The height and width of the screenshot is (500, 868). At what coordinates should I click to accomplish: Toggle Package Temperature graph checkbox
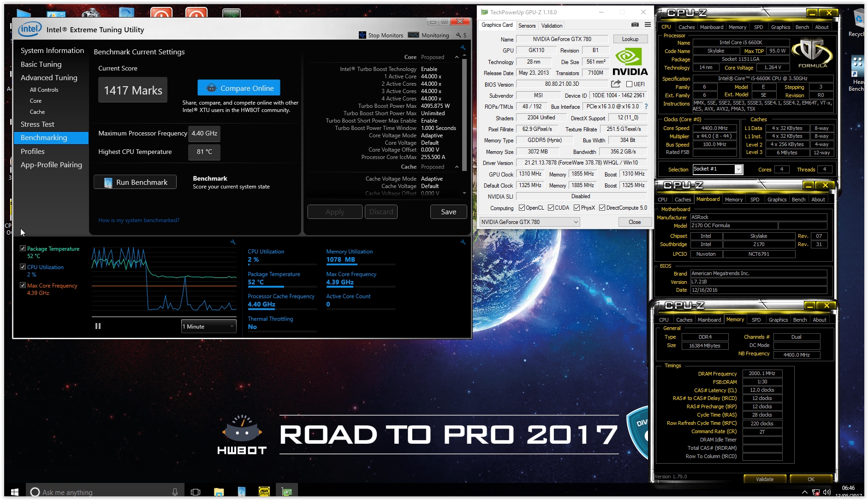tap(23, 248)
